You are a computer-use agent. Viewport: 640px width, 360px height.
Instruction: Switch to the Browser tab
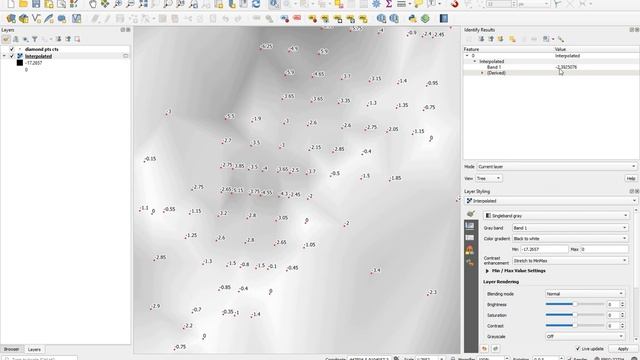click(x=11, y=349)
